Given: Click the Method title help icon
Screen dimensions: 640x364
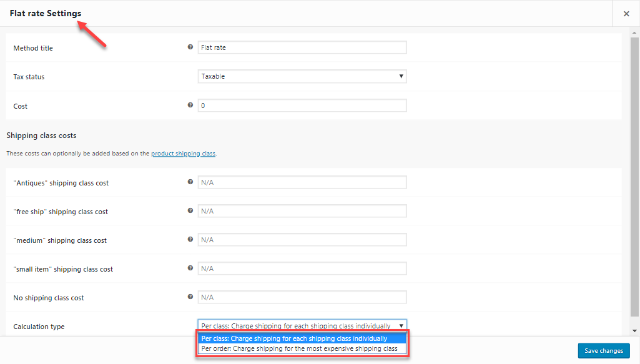Looking at the screenshot, I should pos(190,47).
